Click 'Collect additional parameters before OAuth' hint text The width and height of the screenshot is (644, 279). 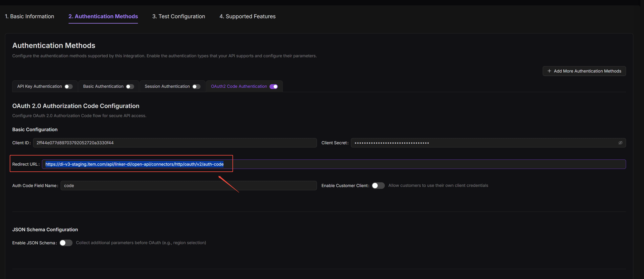point(141,243)
